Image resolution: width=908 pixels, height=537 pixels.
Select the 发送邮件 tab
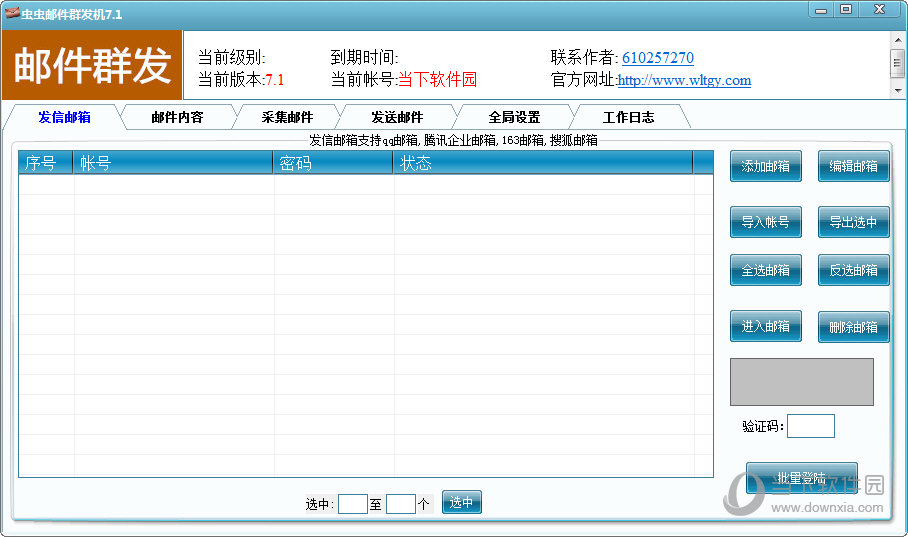397,117
